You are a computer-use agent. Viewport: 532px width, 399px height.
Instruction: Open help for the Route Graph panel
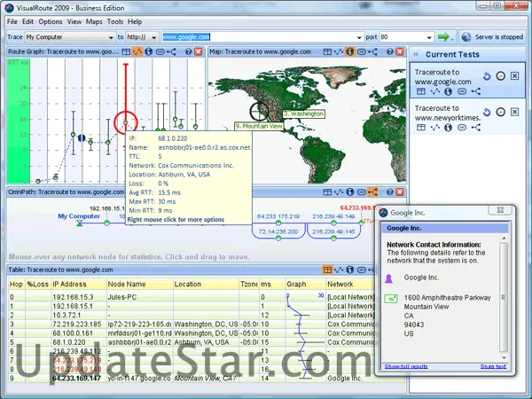[x=188, y=51]
